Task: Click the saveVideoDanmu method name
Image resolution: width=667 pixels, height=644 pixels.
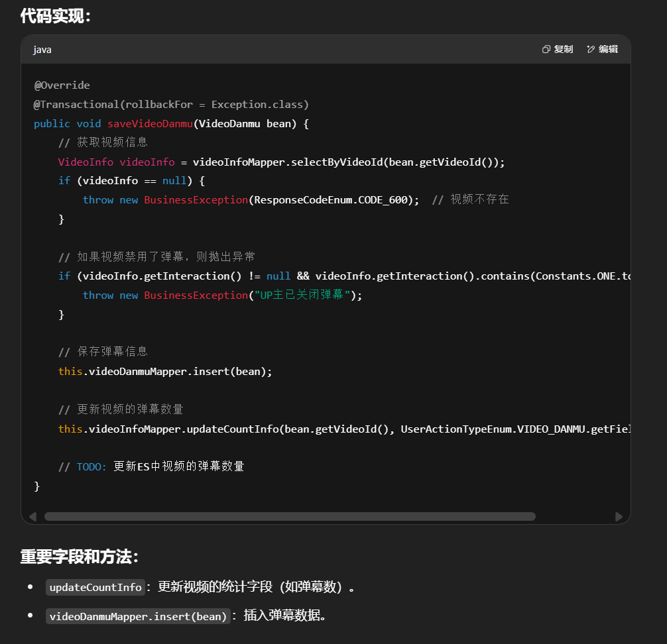Action: click(x=151, y=124)
